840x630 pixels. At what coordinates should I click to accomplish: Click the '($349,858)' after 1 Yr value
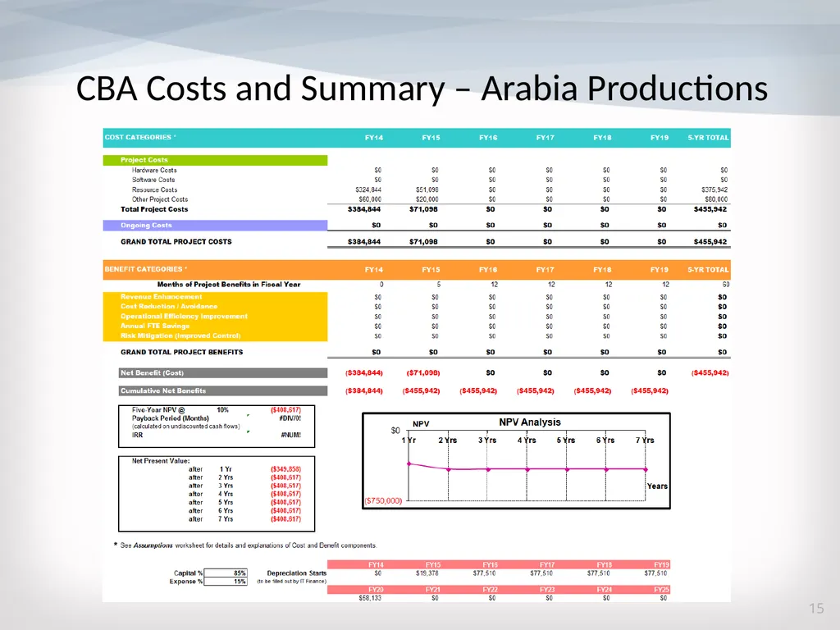[x=285, y=469]
